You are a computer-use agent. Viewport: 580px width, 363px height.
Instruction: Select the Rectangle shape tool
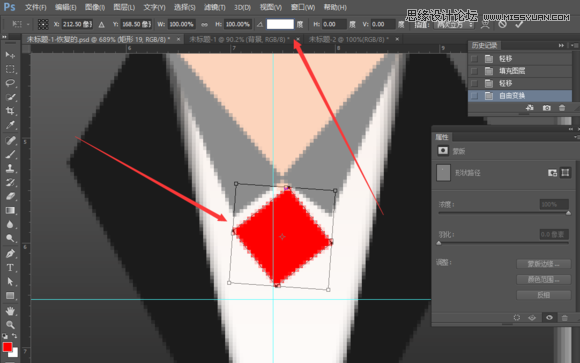click(10, 296)
